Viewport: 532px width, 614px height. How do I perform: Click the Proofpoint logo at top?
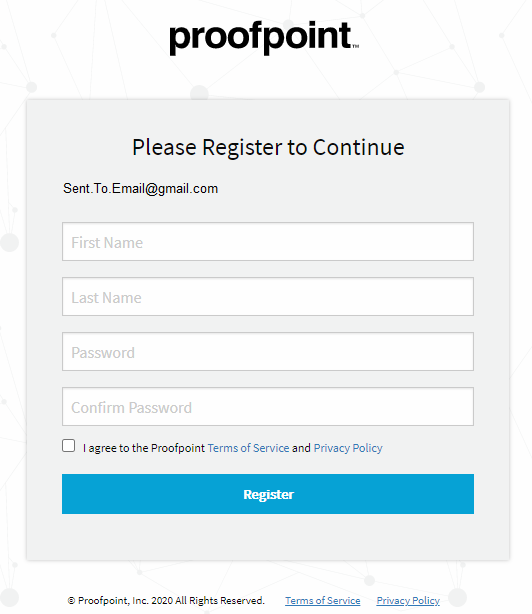point(264,38)
